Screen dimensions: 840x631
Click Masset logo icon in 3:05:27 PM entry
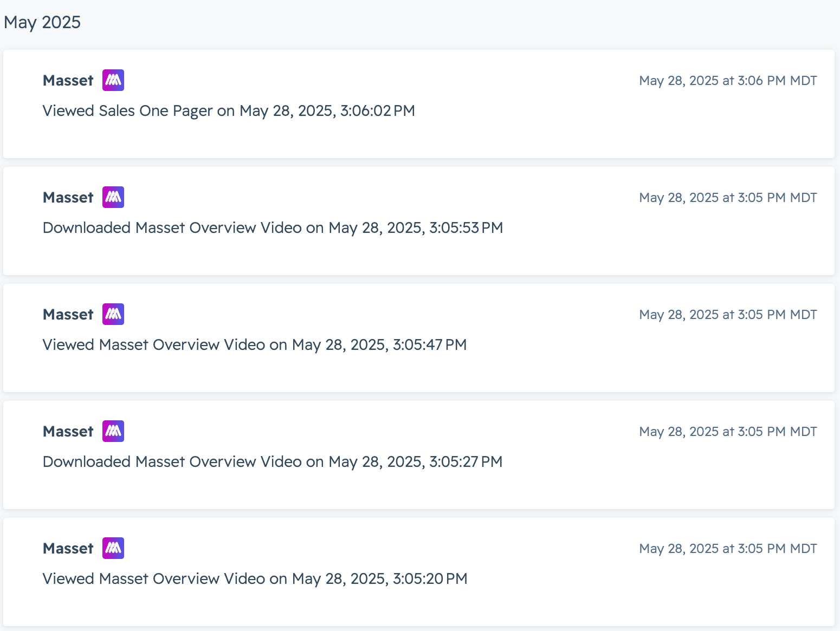[113, 431]
